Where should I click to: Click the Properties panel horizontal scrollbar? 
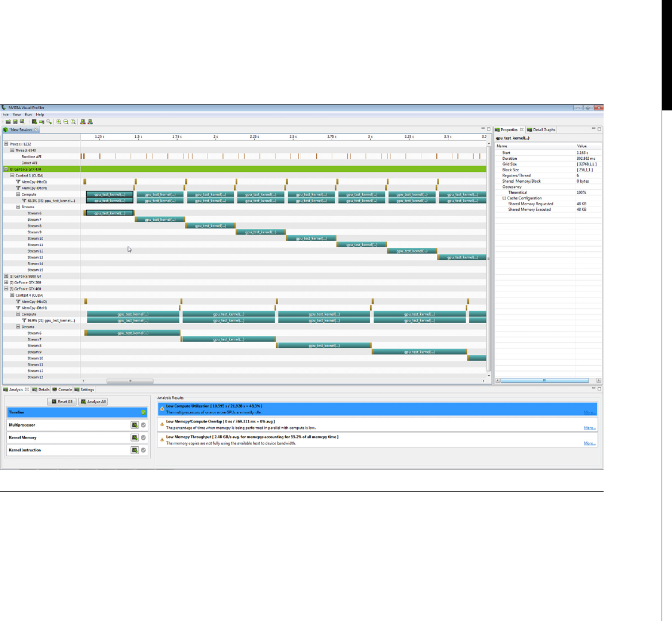544,381
